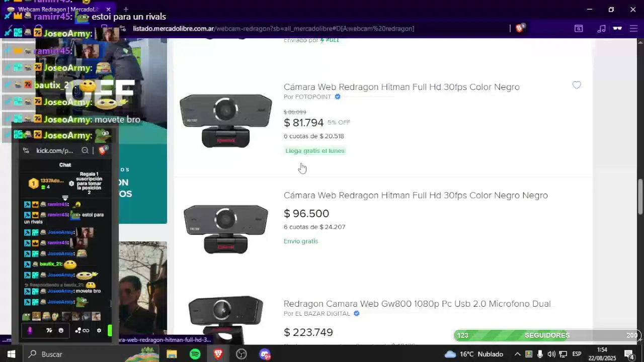Image resolution: width=644 pixels, height=362 pixels.
Task: Open listing 'Cámara Web Redragon Hitman... Negro Negro'
Action: (416, 196)
